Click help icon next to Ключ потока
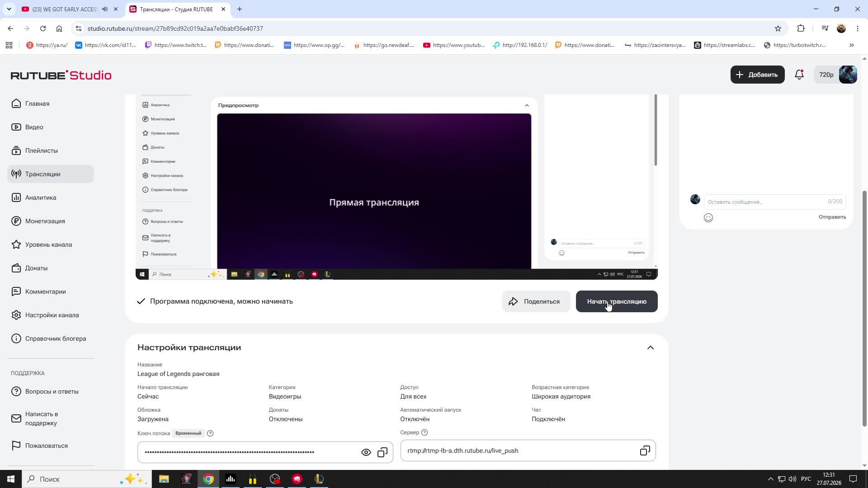868x488 pixels. click(x=210, y=433)
